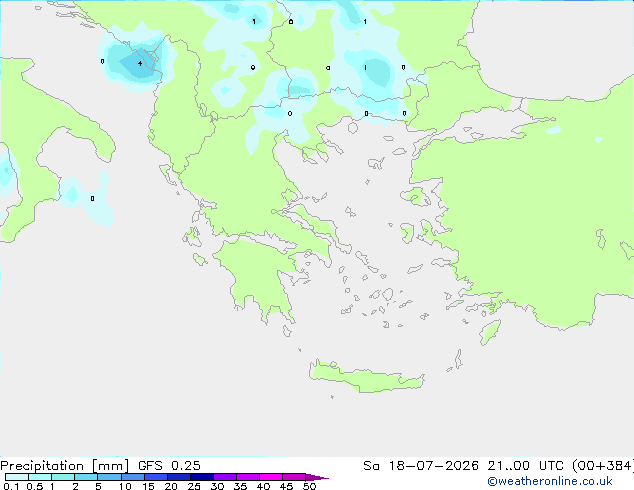Choose the 25–30 mm dark navy swatch
Screen dimensions: 634x490
[202, 477]
